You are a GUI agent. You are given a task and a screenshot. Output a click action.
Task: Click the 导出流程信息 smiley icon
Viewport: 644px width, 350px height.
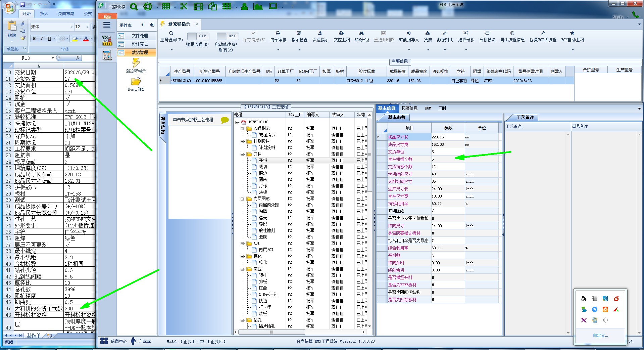512,33
